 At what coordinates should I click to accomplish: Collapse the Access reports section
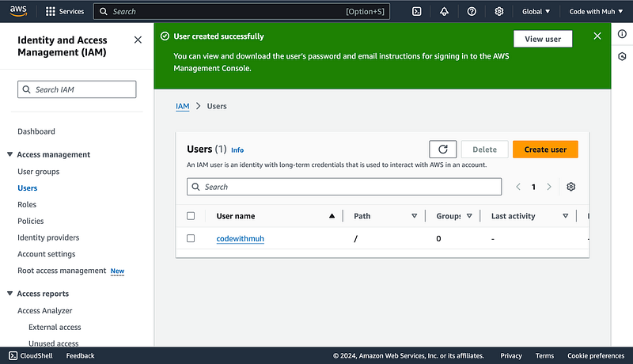[9, 294]
